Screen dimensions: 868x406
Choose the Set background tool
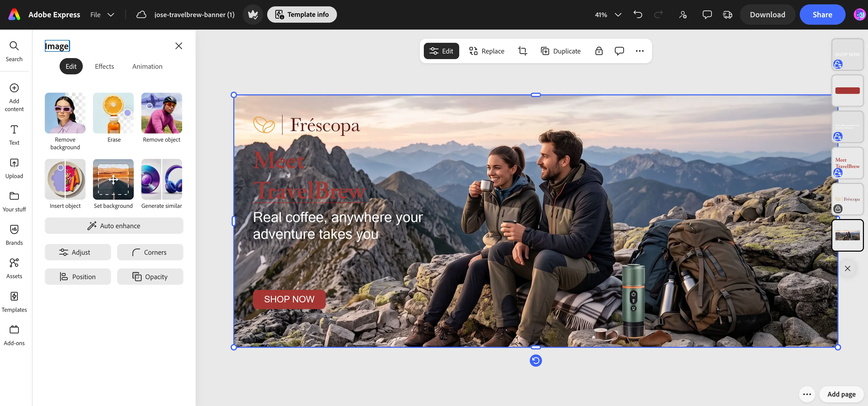pos(113,184)
